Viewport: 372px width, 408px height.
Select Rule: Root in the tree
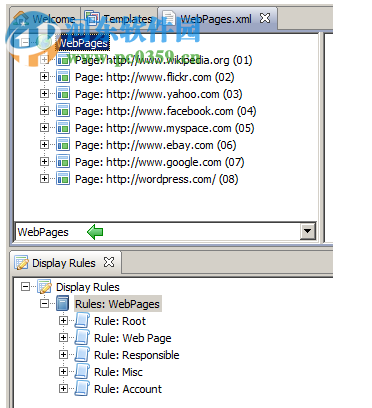click(x=120, y=321)
